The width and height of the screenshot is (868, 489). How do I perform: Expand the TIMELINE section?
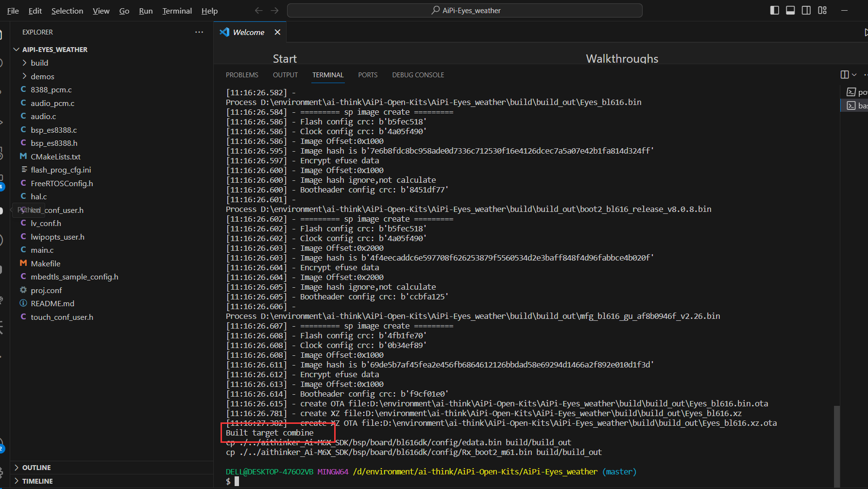coord(112,481)
